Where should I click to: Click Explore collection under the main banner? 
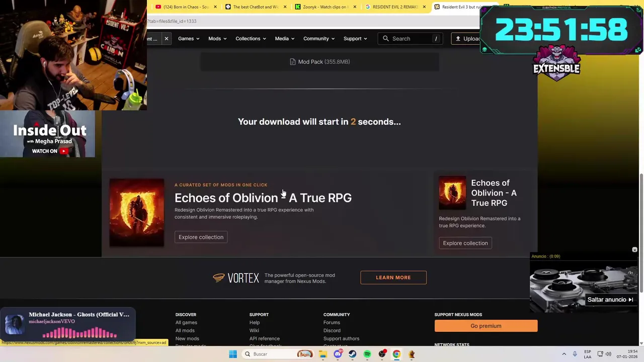pyautogui.click(x=201, y=237)
